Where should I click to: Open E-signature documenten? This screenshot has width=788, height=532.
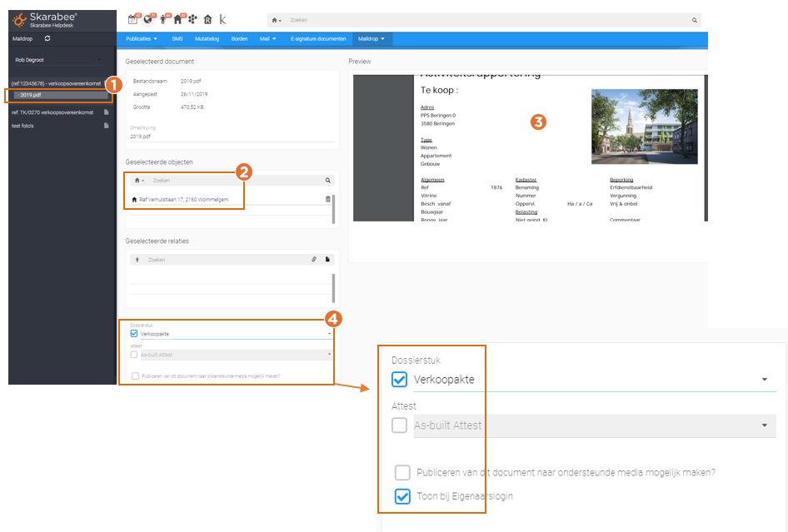point(318,38)
